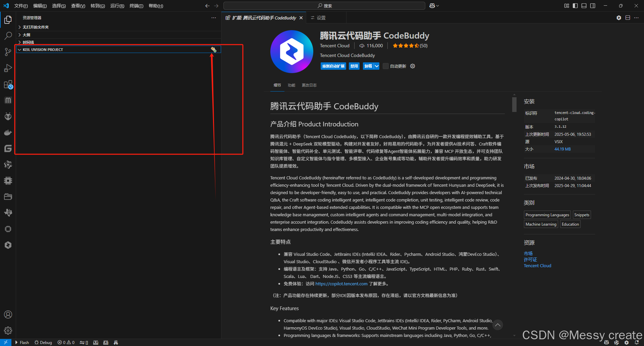The height and width of the screenshot is (346, 644).
Task: Open the Copilot dropdown chevron in title bar
Action: point(438,6)
